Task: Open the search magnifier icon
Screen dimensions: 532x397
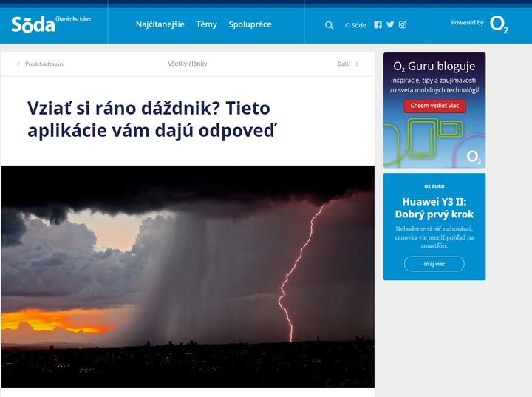Action: [x=329, y=25]
